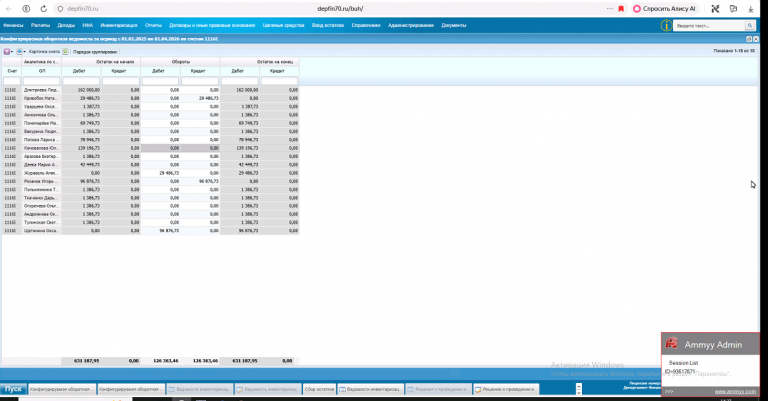
Task: Click the three-dots icon in address bar
Action: [609, 9]
